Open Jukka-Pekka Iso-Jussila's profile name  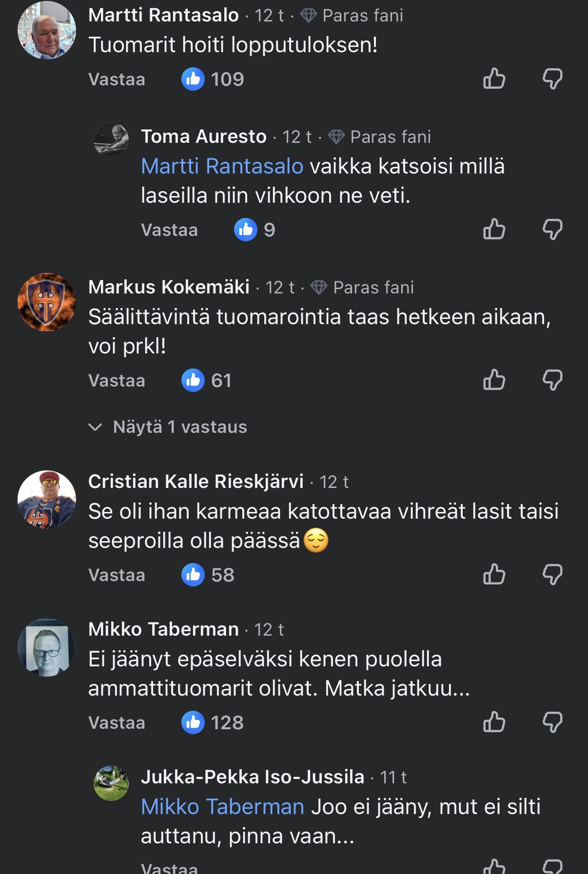coord(253,777)
